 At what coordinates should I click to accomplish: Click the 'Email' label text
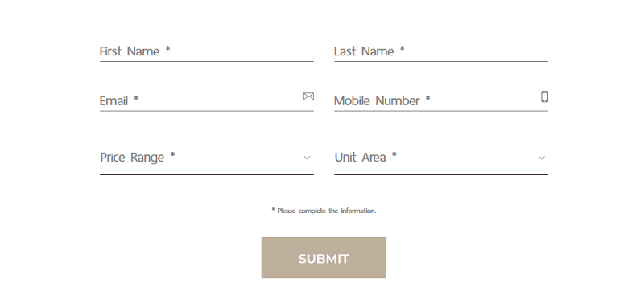click(x=114, y=100)
